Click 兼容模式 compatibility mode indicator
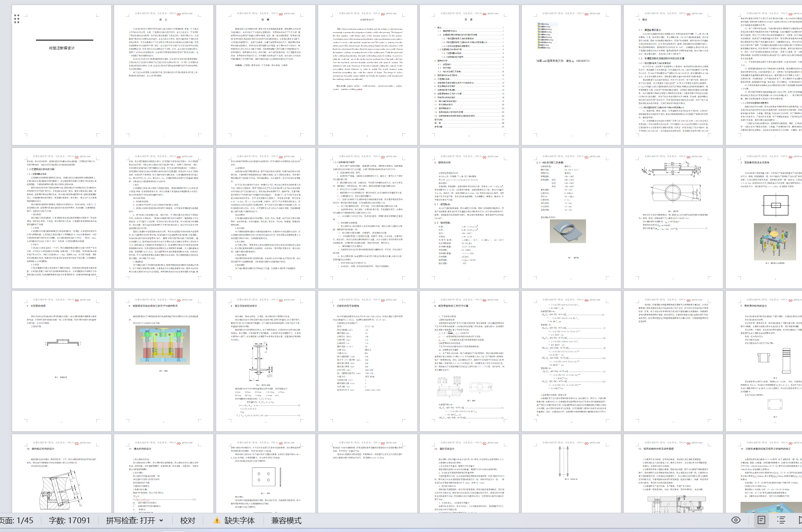 (286, 520)
